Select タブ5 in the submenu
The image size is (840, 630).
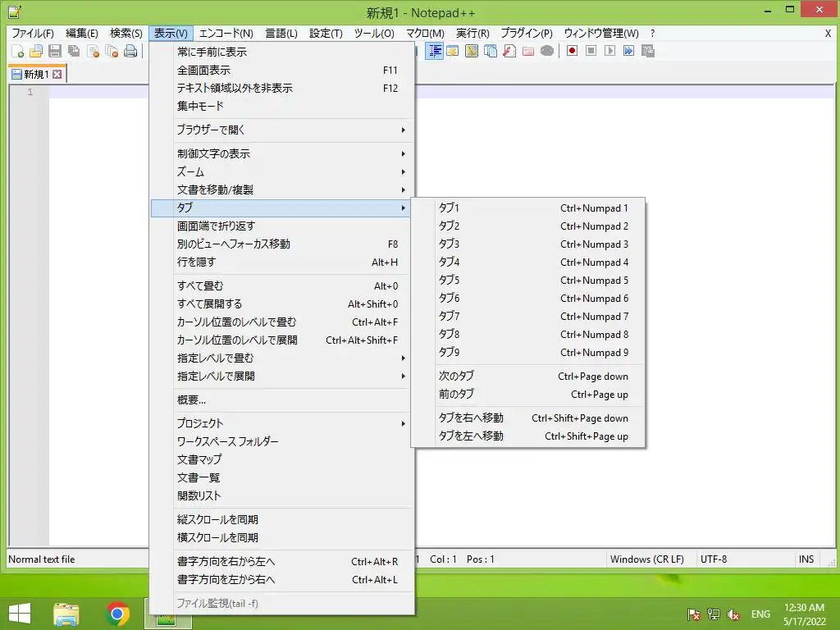click(528, 281)
